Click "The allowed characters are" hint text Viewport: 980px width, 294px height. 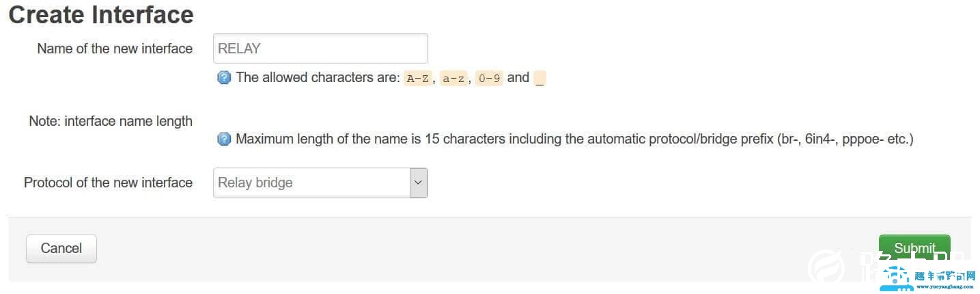coord(318,78)
